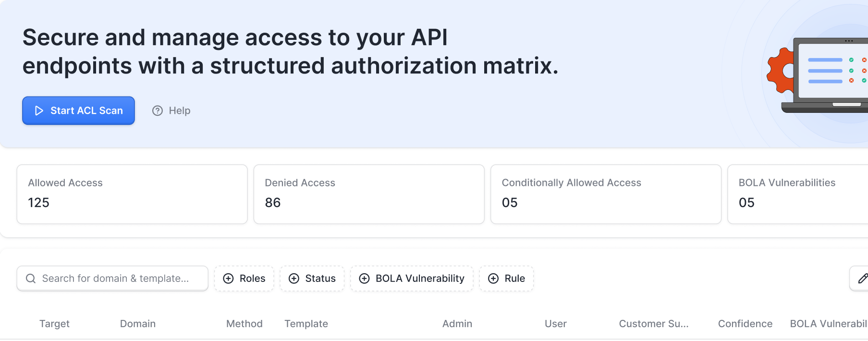This screenshot has height=341, width=868.
Task: Click the plus icon on BOLA Vulnerability filter
Action: click(364, 278)
